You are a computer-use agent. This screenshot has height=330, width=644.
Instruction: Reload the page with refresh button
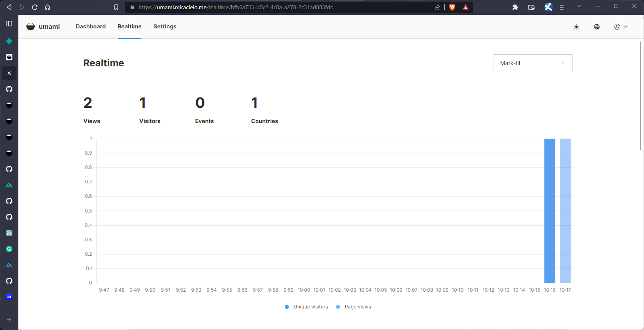[35, 7]
